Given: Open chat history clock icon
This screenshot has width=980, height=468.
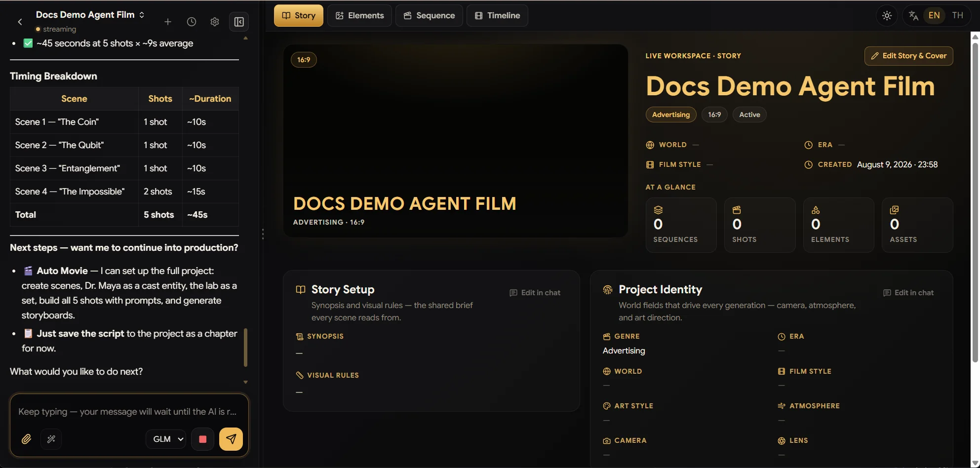Looking at the screenshot, I should [x=192, y=22].
